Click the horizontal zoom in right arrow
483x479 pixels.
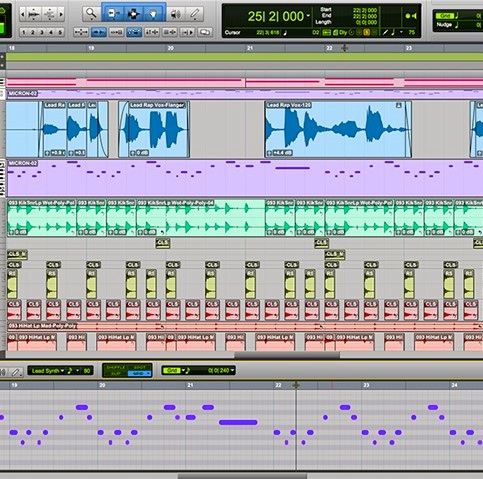coord(61,14)
